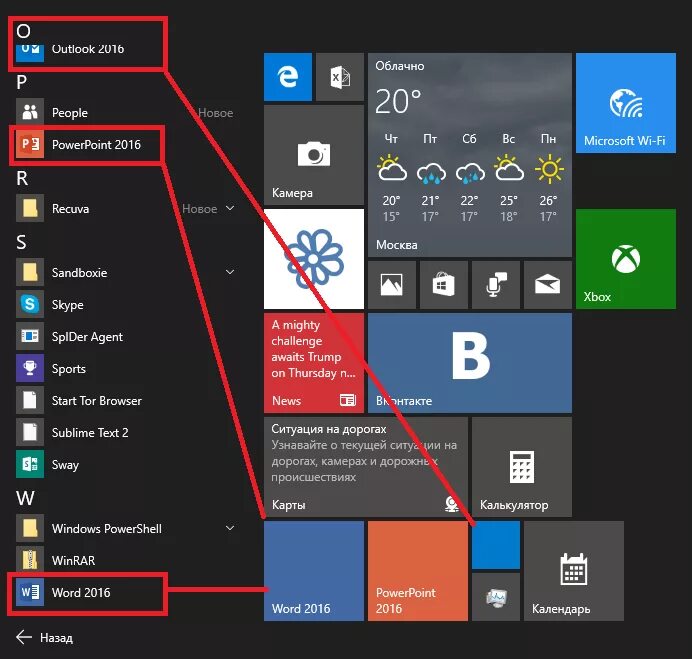Jump via the letter O header
692x659 pixels.
click(23, 31)
